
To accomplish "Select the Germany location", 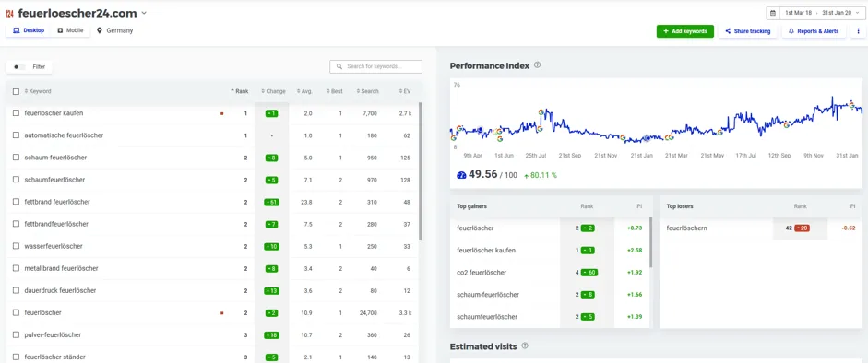I will 115,31.
